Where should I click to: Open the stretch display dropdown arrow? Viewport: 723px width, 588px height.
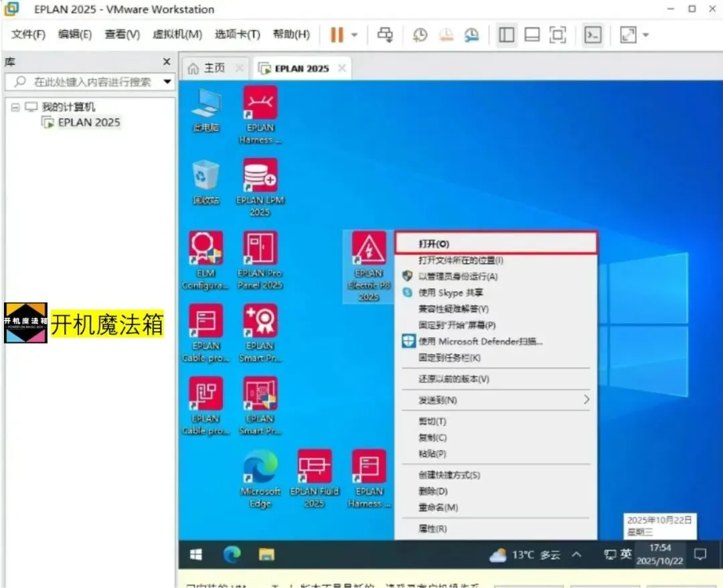645,35
